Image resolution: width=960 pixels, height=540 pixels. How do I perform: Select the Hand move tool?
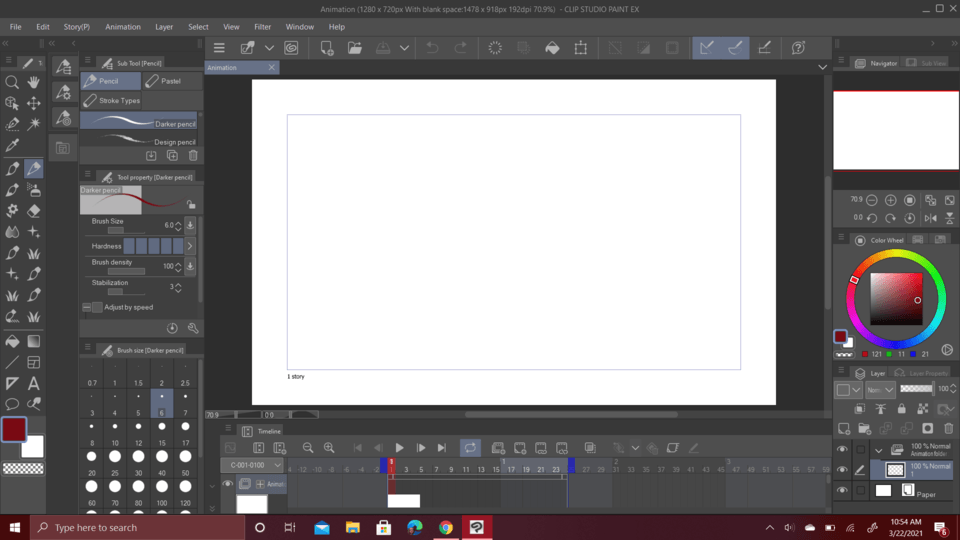(34, 82)
